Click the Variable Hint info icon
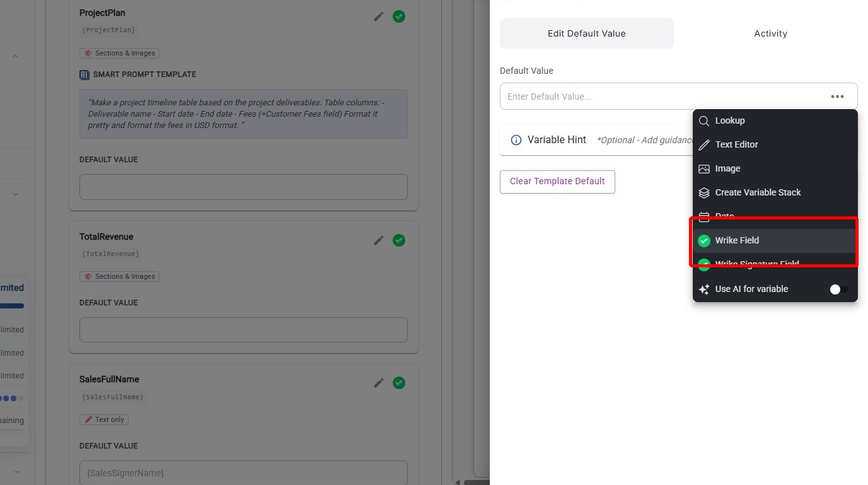The height and width of the screenshot is (485, 868). click(x=516, y=140)
